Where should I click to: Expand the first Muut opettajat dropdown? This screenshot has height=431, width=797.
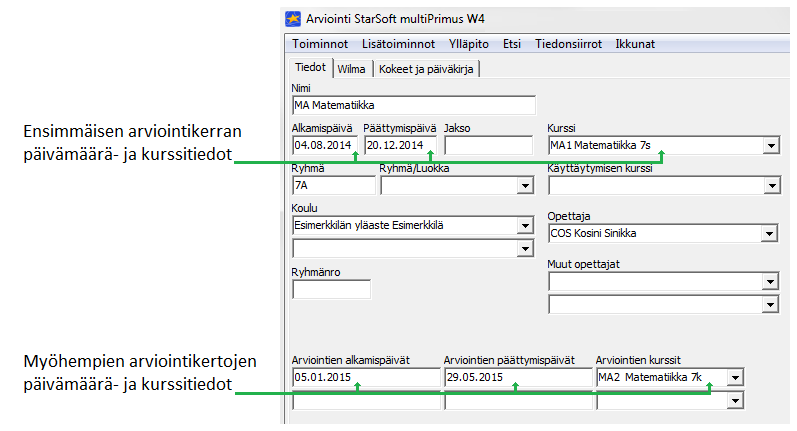click(770, 282)
